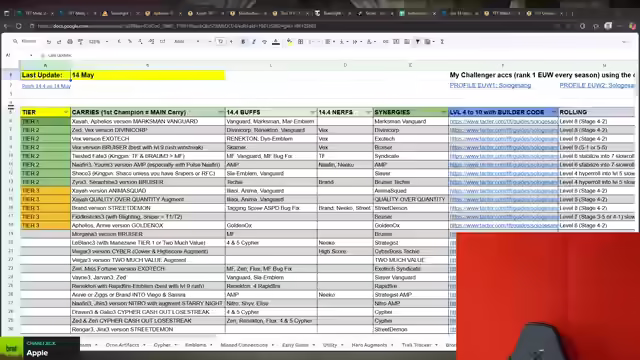Open more number formats

click(x=162, y=42)
